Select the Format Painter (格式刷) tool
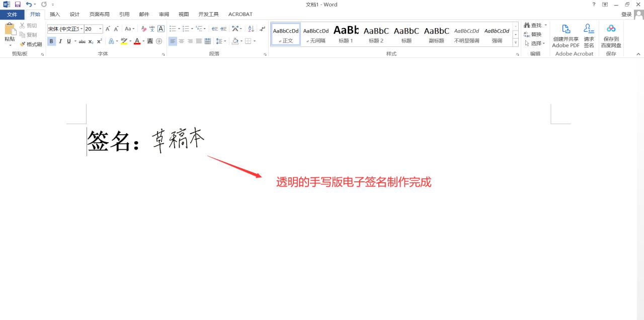 pos(31,44)
